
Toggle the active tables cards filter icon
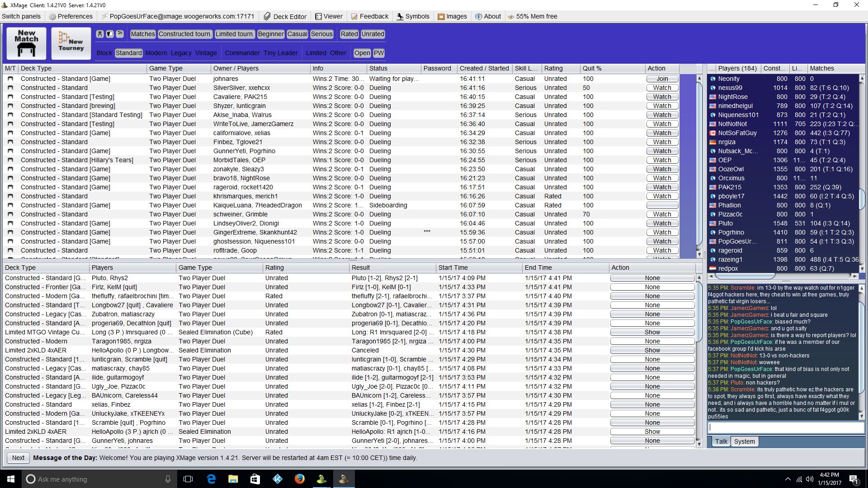pyautogui.click(x=110, y=34)
